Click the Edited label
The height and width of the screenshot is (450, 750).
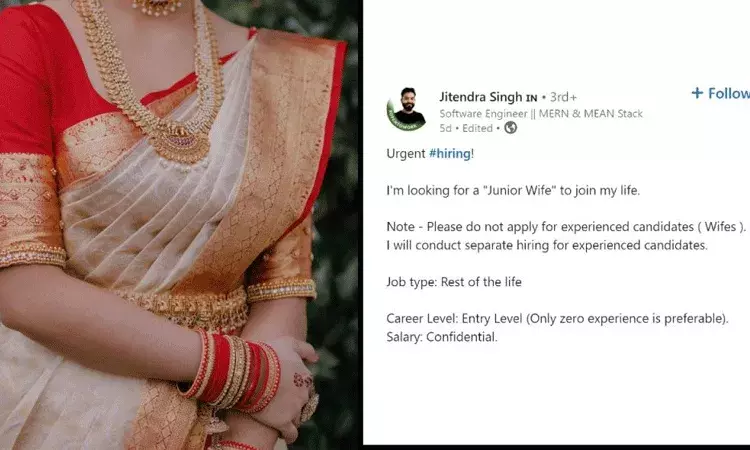click(477, 128)
